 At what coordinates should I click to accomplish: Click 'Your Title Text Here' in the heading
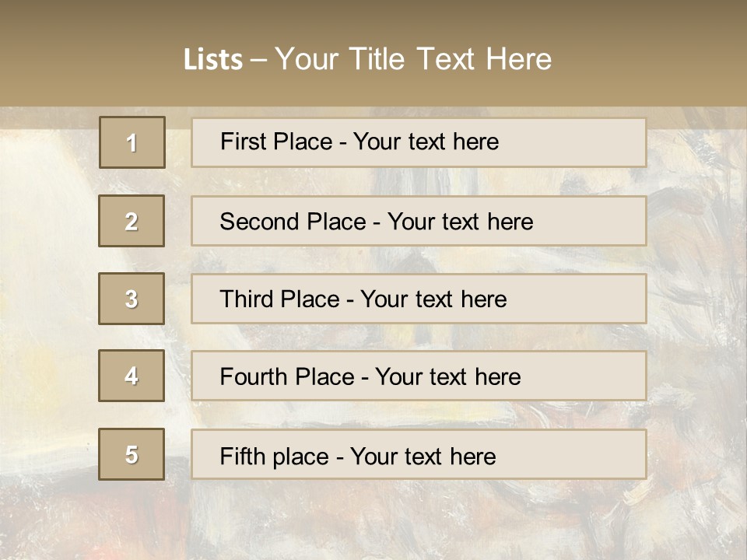(413, 59)
